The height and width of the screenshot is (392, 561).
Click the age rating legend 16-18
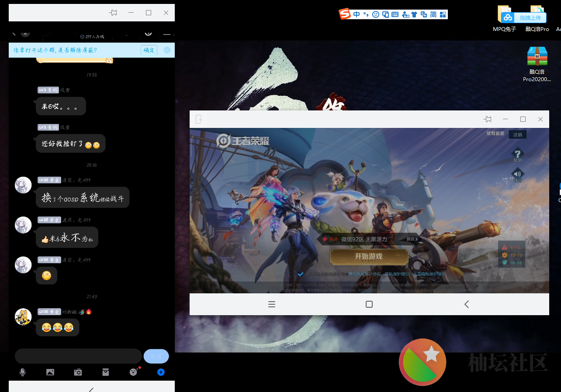pyautogui.click(x=512, y=263)
